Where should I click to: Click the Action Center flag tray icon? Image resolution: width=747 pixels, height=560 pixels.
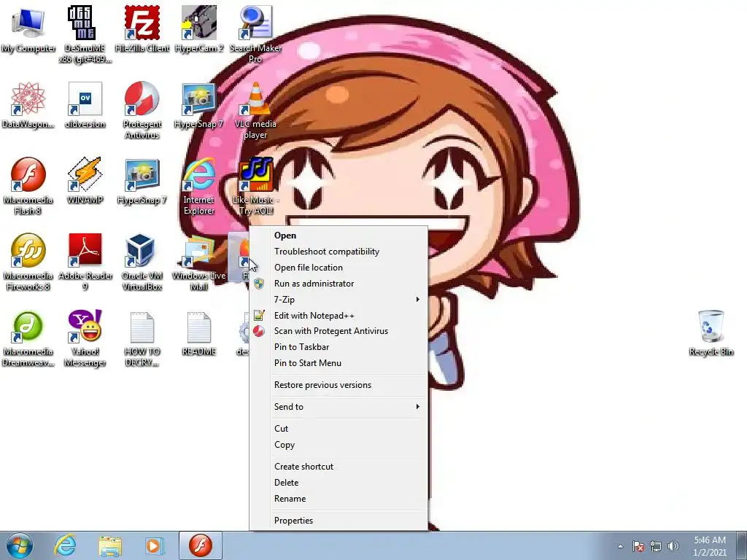638,546
